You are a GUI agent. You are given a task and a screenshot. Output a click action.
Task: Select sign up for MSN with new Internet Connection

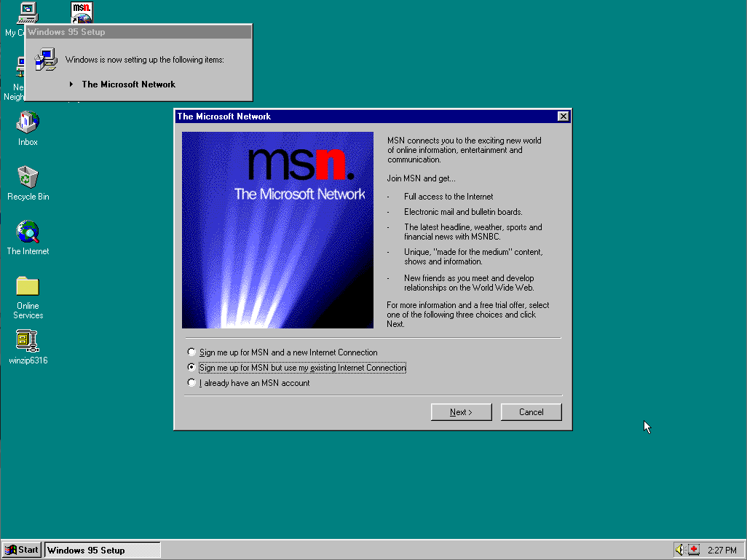[191, 352]
